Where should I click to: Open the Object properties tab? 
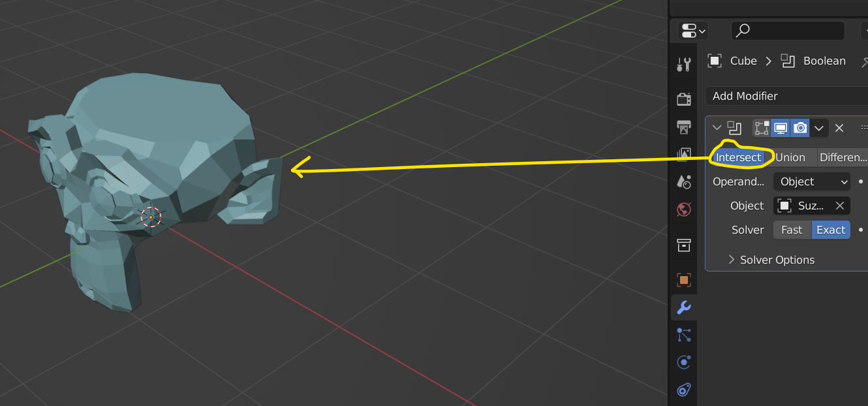[683, 279]
